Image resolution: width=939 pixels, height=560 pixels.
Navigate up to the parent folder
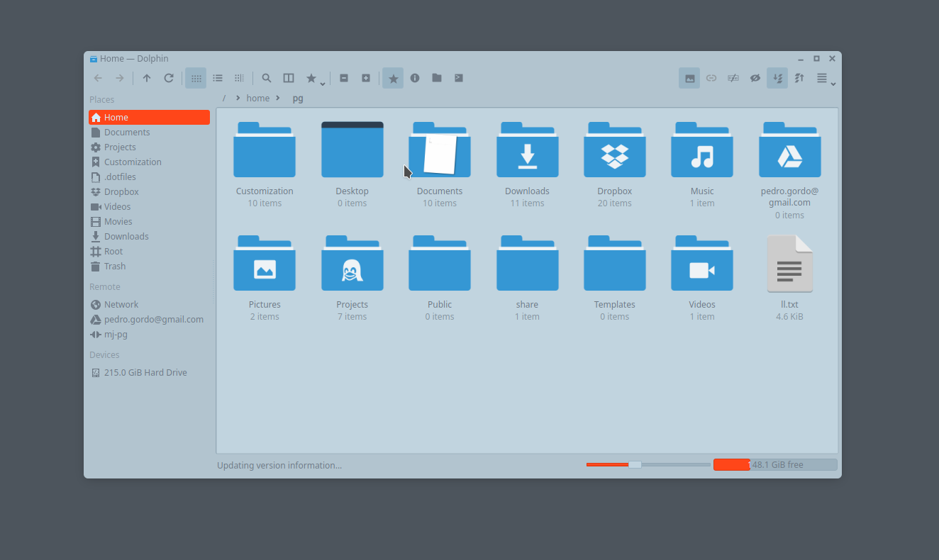[x=147, y=78]
